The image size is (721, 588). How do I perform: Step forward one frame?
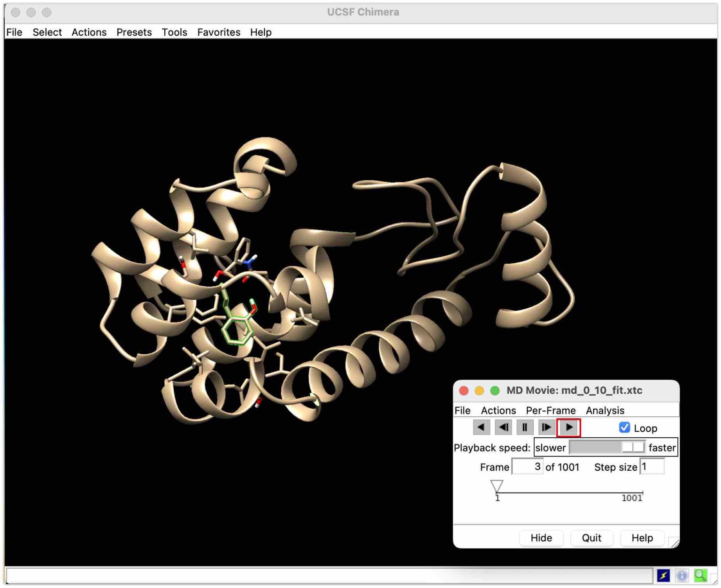click(x=546, y=427)
